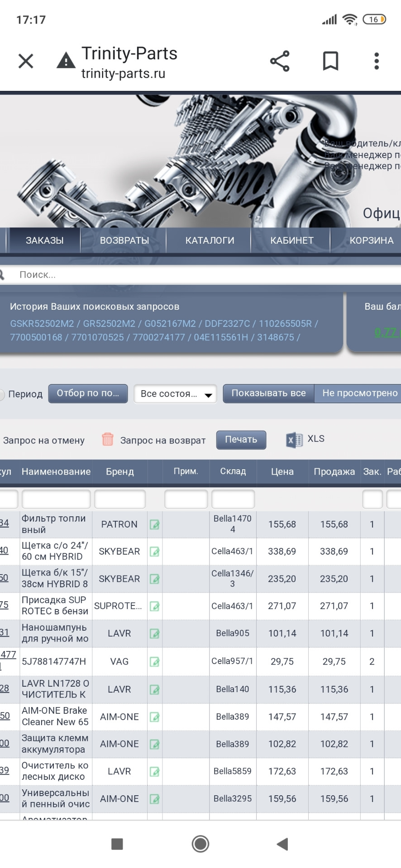Sort by the Наименование column header
The height and width of the screenshot is (868, 401).
coord(56,472)
